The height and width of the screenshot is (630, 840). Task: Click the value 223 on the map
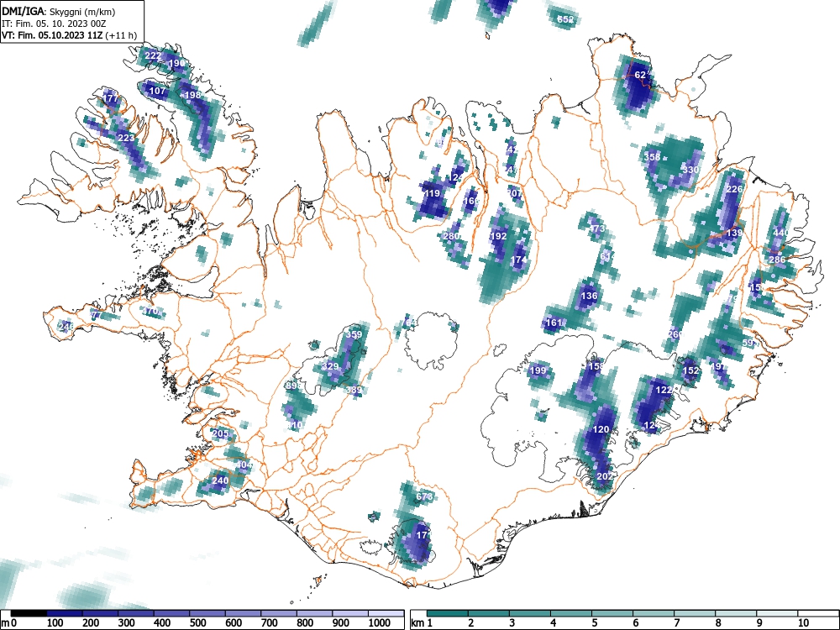pos(127,139)
